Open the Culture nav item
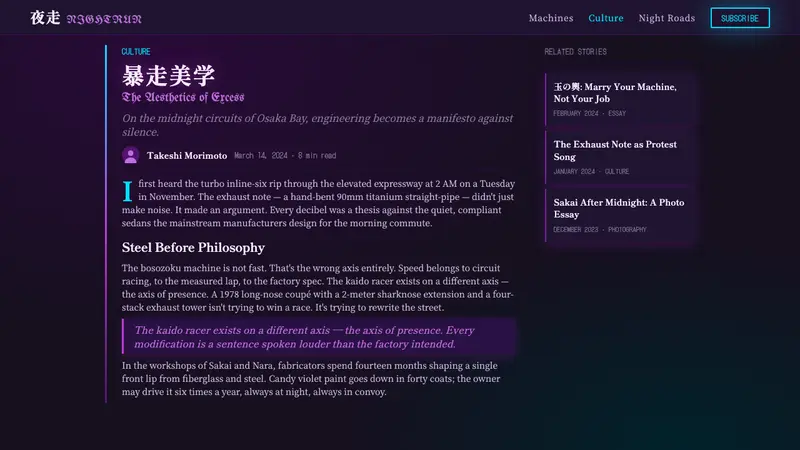Viewport: 800px width, 450px height. (606, 18)
